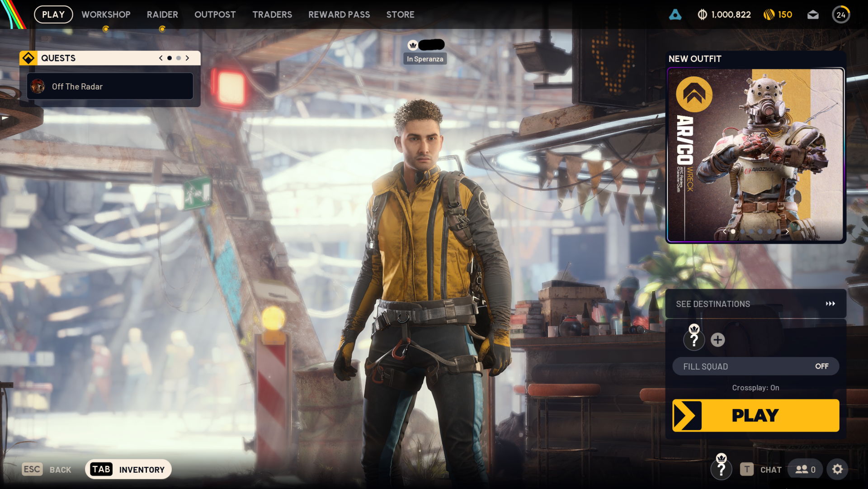Go to previous Quests page arrow
The width and height of the screenshot is (868, 489).
pos(160,58)
